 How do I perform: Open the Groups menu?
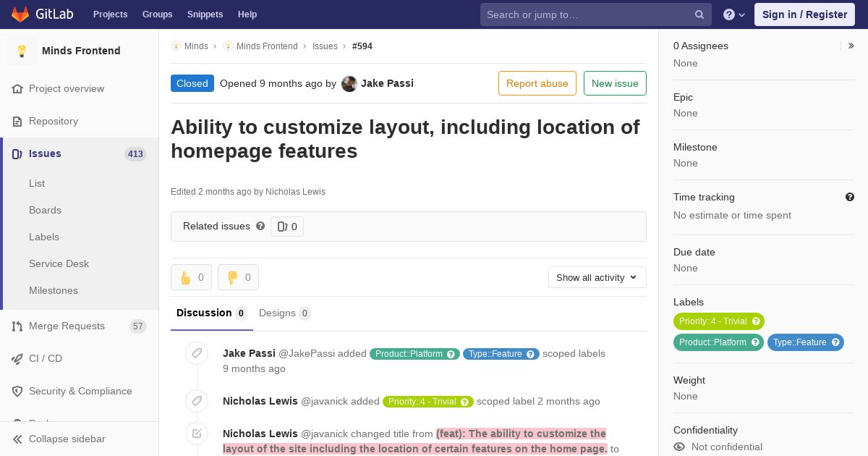coord(158,14)
